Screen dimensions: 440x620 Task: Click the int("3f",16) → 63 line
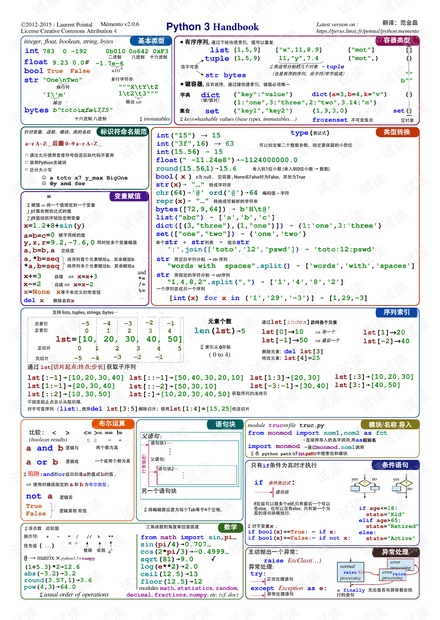(195, 144)
